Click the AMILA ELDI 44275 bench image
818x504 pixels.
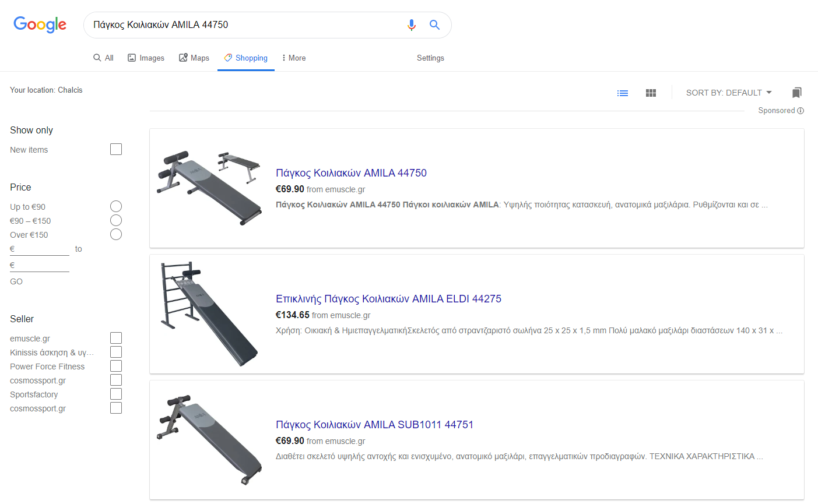(209, 313)
